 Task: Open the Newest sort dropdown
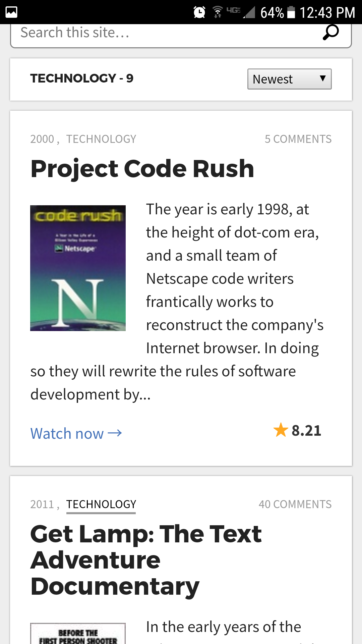pyautogui.click(x=290, y=79)
